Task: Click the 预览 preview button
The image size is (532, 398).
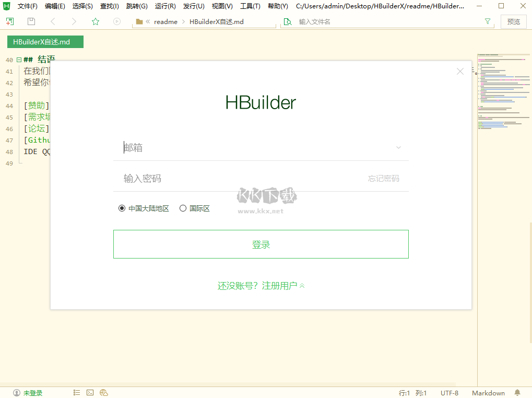Action: click(x=513, y=22)
